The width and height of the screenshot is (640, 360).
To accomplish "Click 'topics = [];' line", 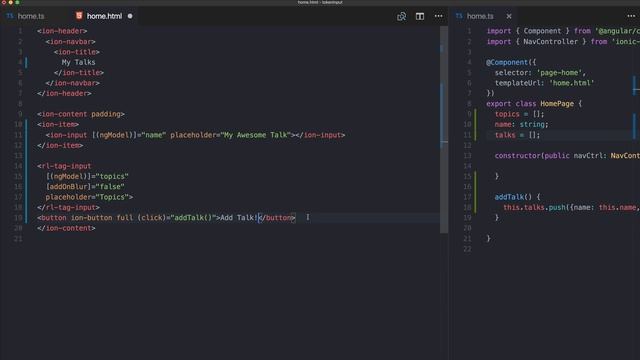I will tap(519, 114).
